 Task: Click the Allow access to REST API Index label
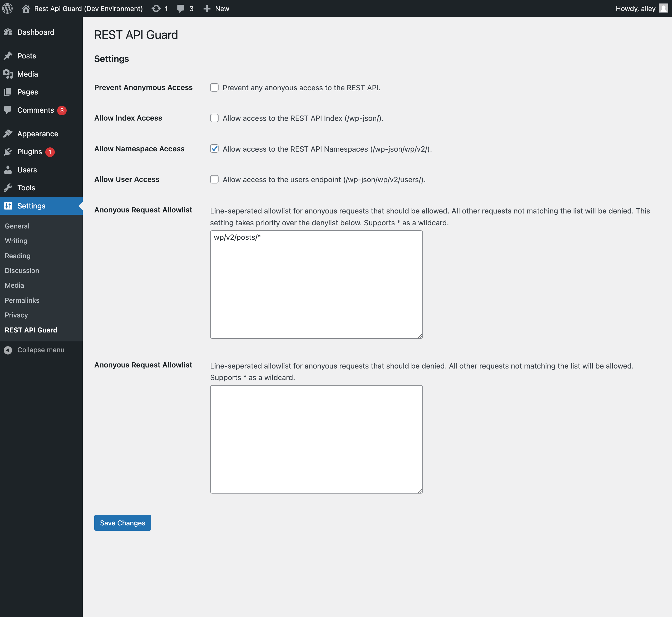pyautogui.click(x=303, y=118)
